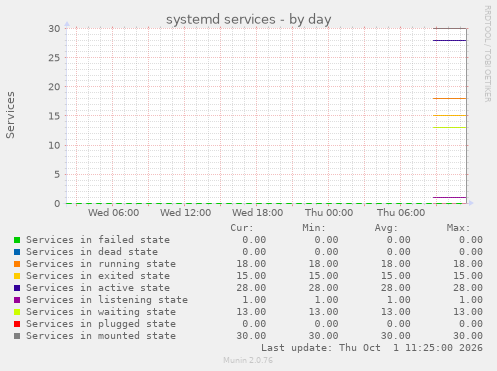The width and height of the screenshot is (497, 371).
Task: Click the 'Wed 12:00' x-axis label
Action: pyautogui.click(x=185, y=213)
